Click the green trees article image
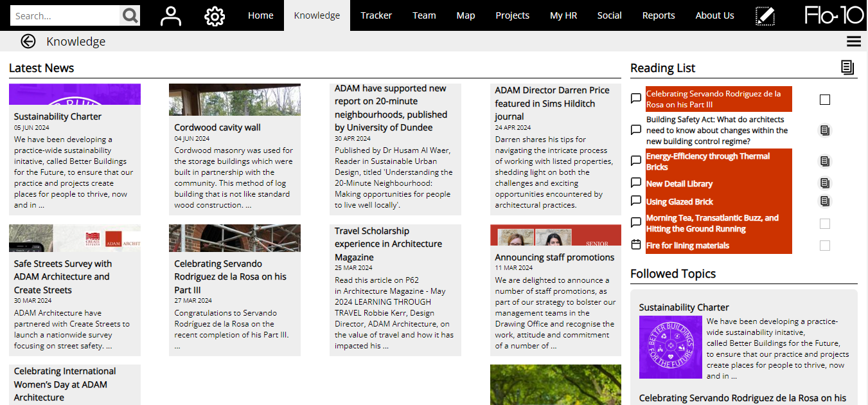This screenshot has width=868, height=405. [556, 384]
